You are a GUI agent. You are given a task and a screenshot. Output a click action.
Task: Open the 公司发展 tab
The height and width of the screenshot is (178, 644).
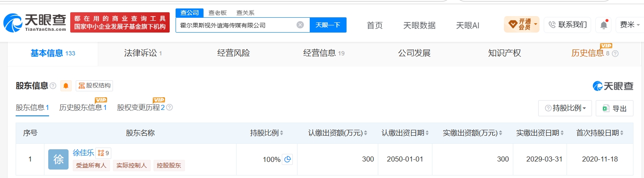coord(414,53)
